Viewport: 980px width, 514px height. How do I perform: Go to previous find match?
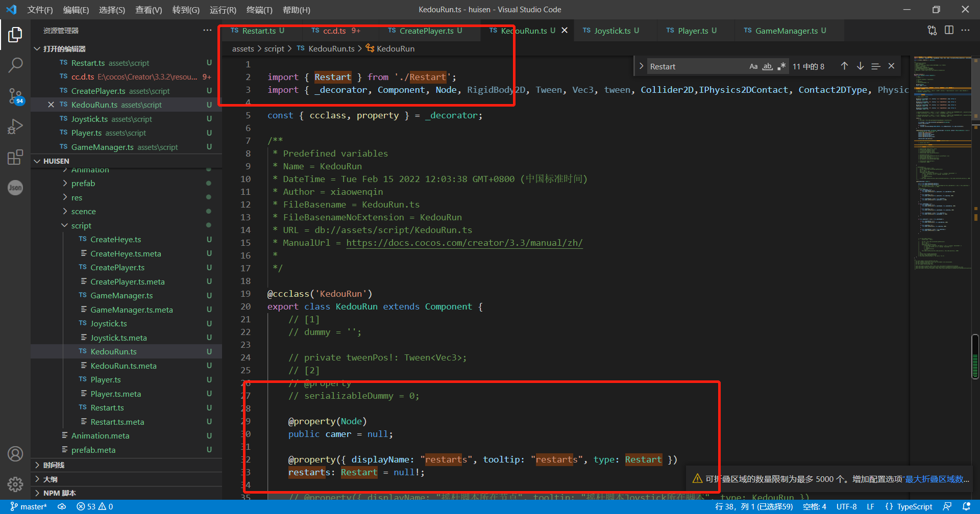[844, 66]
